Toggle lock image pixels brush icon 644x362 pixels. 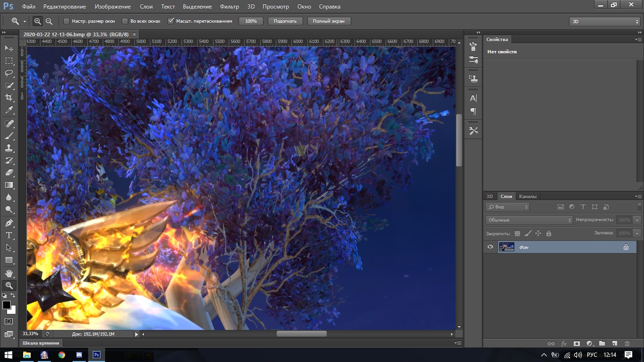point(528,233)
